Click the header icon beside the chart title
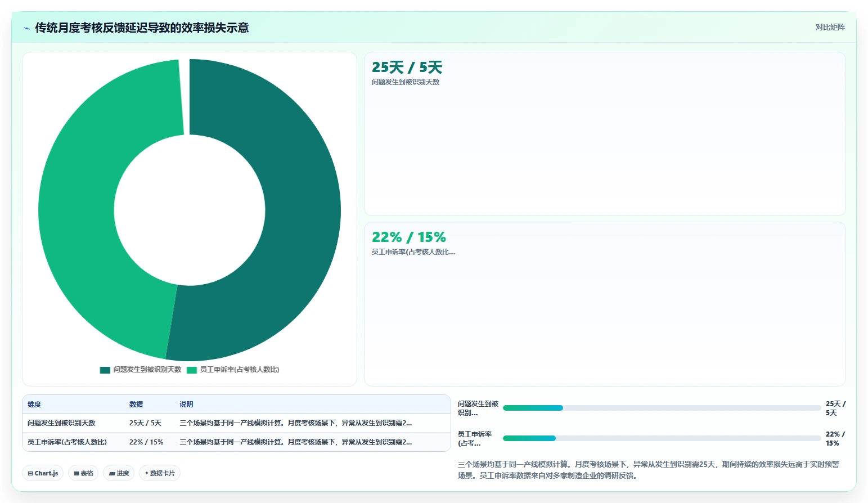Image resolution: width=868 pixels, height=503 pixels. coord(26,28)
